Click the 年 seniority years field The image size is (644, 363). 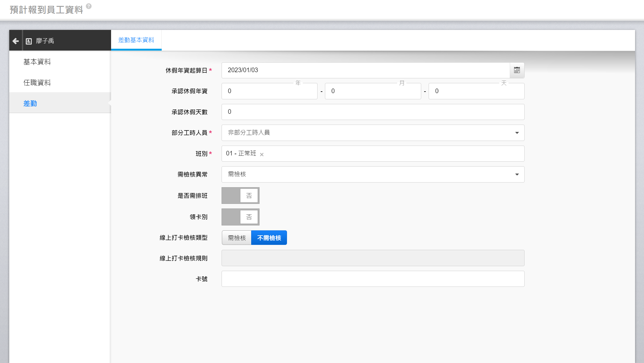click(269, 91)
